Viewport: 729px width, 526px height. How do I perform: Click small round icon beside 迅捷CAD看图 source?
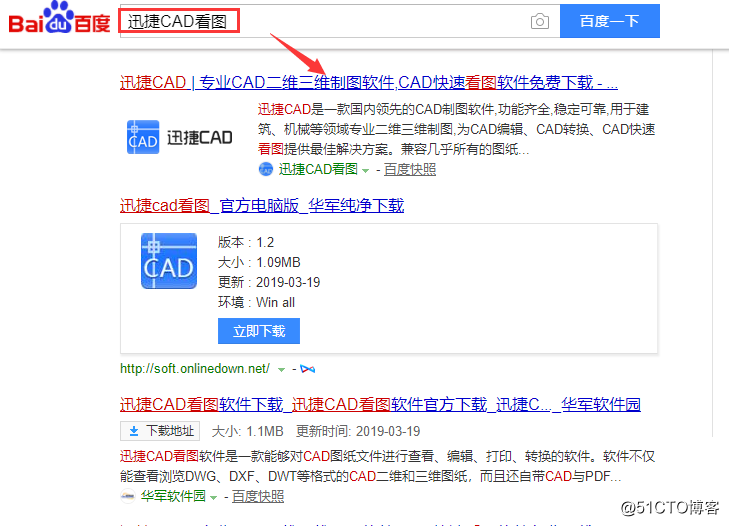[265, 169]
